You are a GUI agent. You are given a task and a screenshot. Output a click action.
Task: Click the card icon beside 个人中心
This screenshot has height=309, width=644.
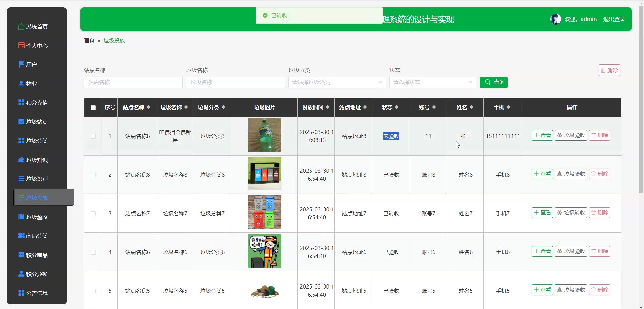click(x=21, y=45)
